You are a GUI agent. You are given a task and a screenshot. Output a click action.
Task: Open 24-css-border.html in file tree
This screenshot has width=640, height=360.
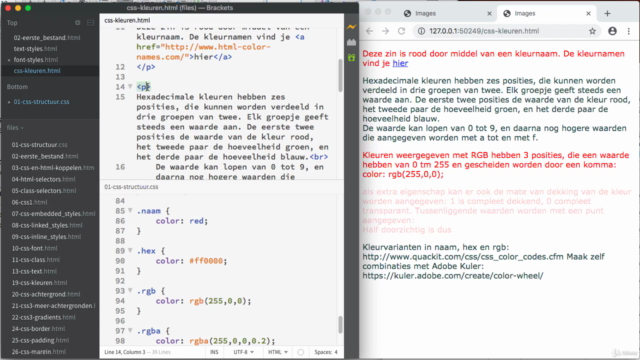point(38,329)
